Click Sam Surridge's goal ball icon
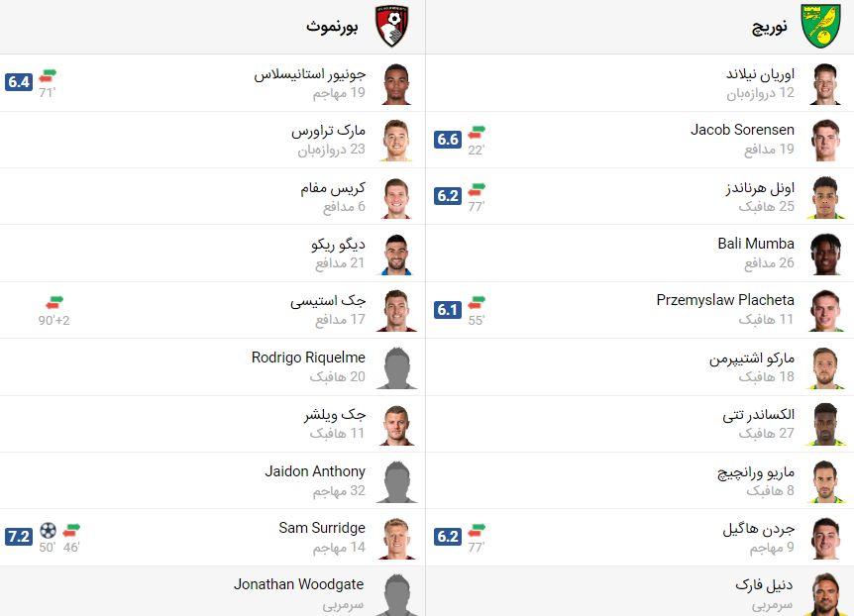 [48, 530]
